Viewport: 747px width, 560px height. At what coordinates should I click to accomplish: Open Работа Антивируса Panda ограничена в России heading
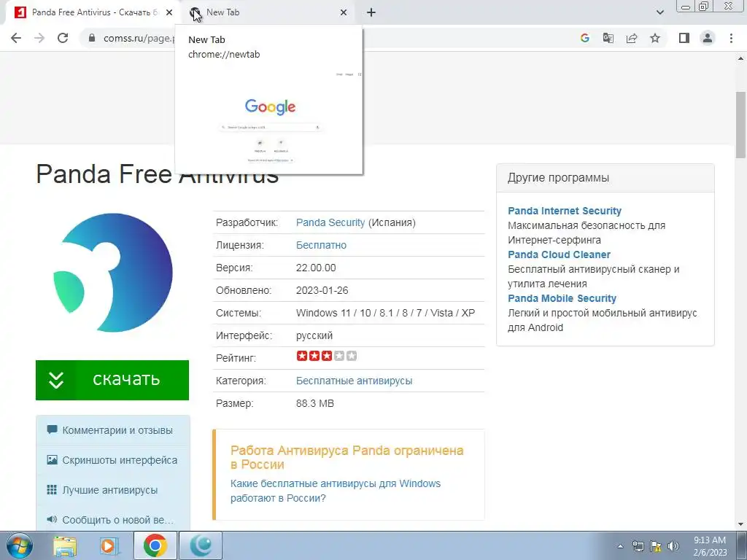pos(347,457)
